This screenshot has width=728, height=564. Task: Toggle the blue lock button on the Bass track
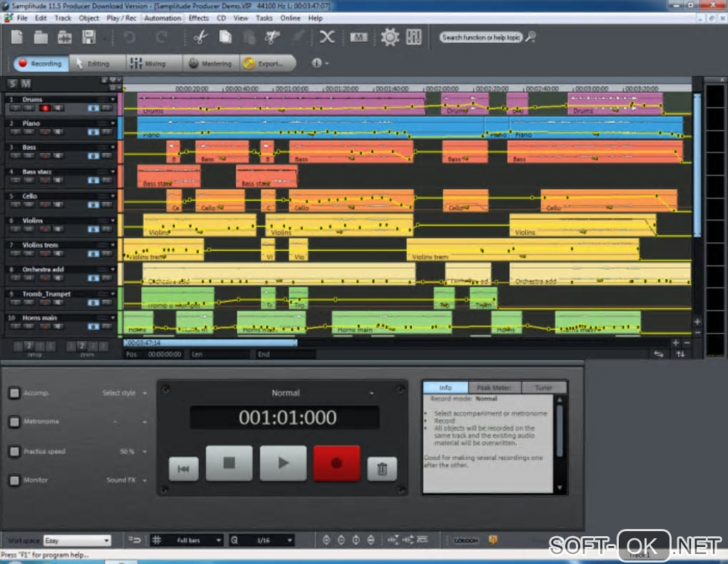[x=93, y=156]
